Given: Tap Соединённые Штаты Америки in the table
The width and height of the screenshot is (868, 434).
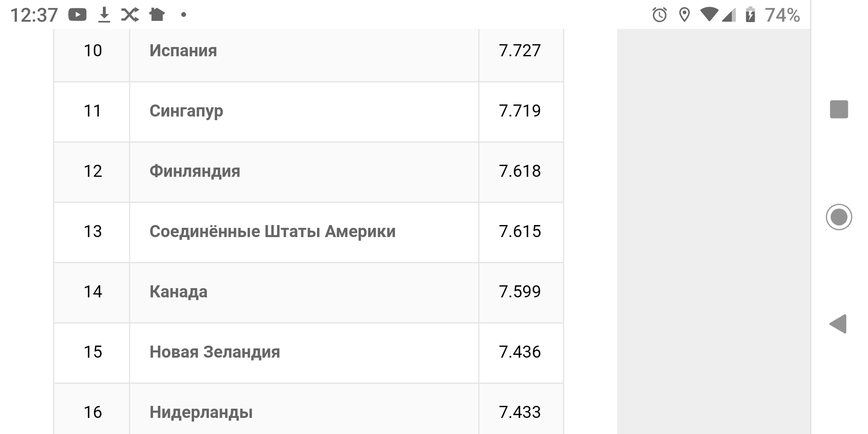Looking at the screenshot, I should [272, 231].
